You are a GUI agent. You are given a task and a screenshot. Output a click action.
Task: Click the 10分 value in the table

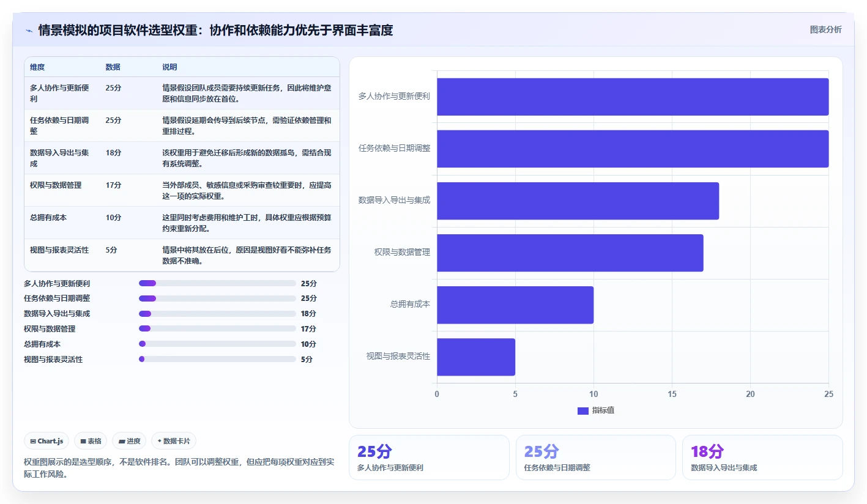pyautogui.click(x=113, y=218)
